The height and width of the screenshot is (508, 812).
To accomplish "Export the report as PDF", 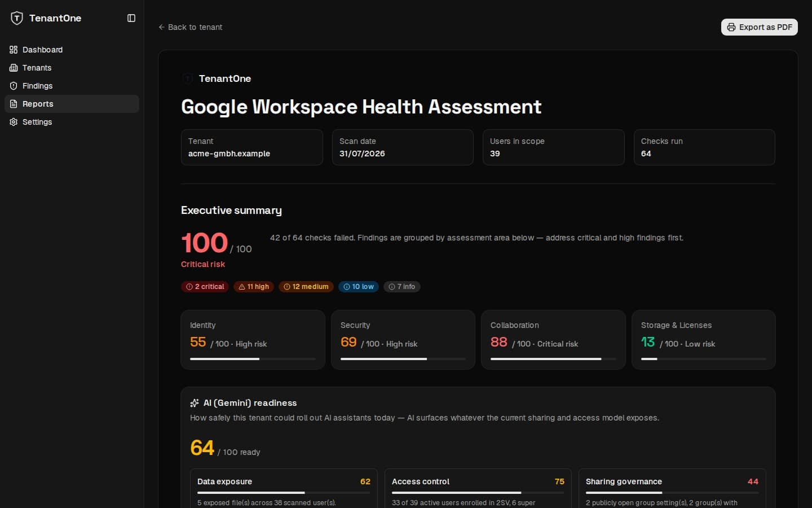I will tap(759, 27).
